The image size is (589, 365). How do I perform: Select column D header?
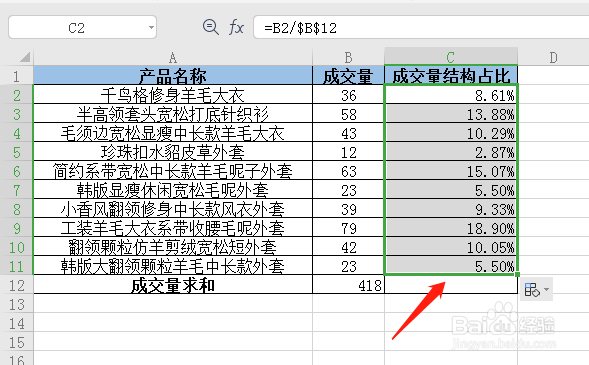pyautogui.click(x=553, y=57)
